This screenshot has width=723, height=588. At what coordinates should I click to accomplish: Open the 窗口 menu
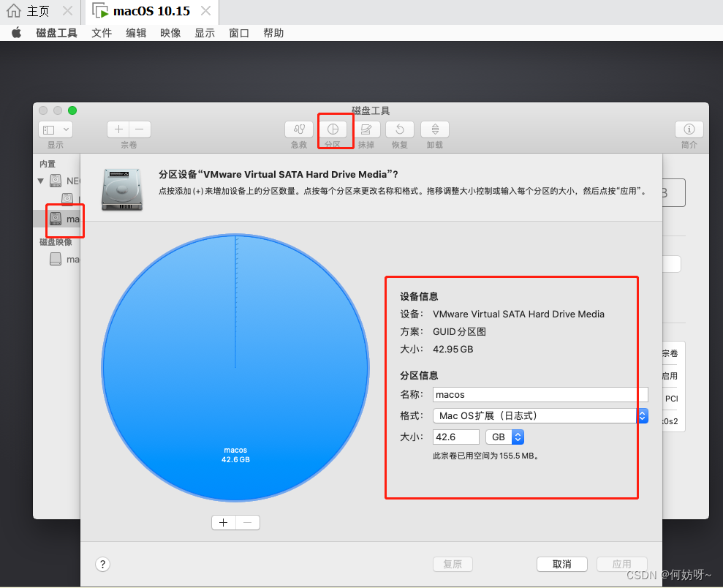tap(239, 33)
